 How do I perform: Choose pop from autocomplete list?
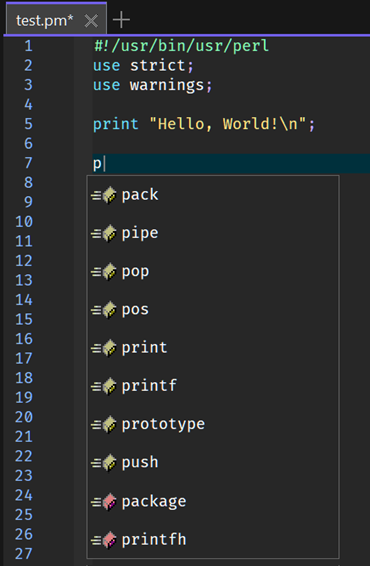213,271
